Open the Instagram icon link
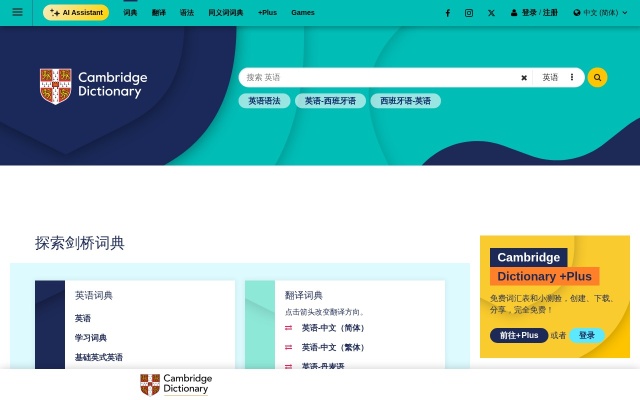The width and height of the screenshot is (640, 400). coord(469,13)
